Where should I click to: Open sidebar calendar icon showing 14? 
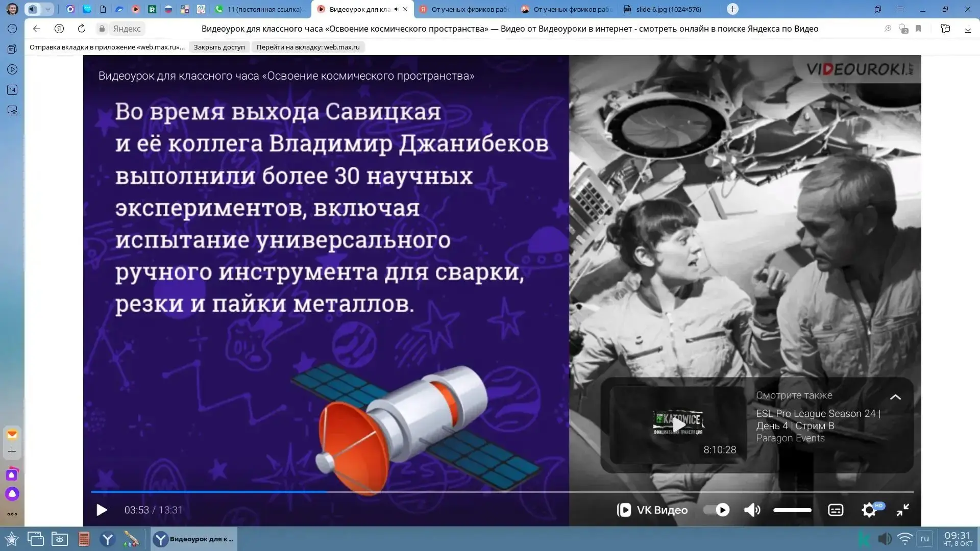(12, 90)
